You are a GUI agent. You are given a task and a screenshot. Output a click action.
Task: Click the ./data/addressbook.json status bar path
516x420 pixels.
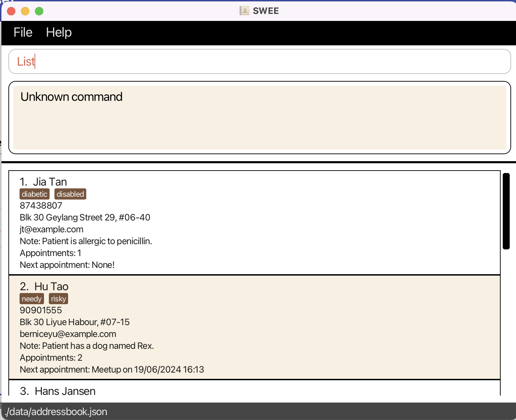56,412
